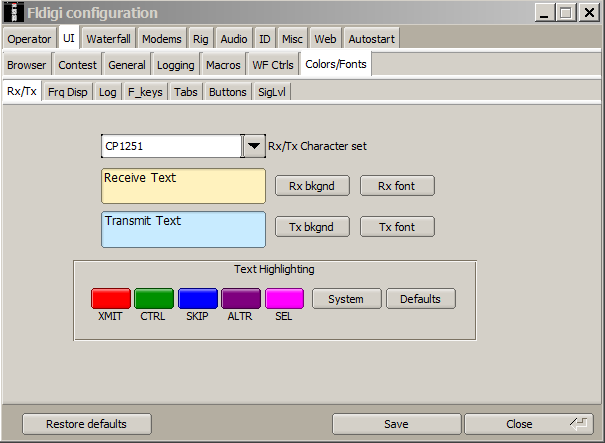This screenshot has height=443, width=605.
Task: Choose the purple ALTR highlight color
Action: tap(241, 298)
